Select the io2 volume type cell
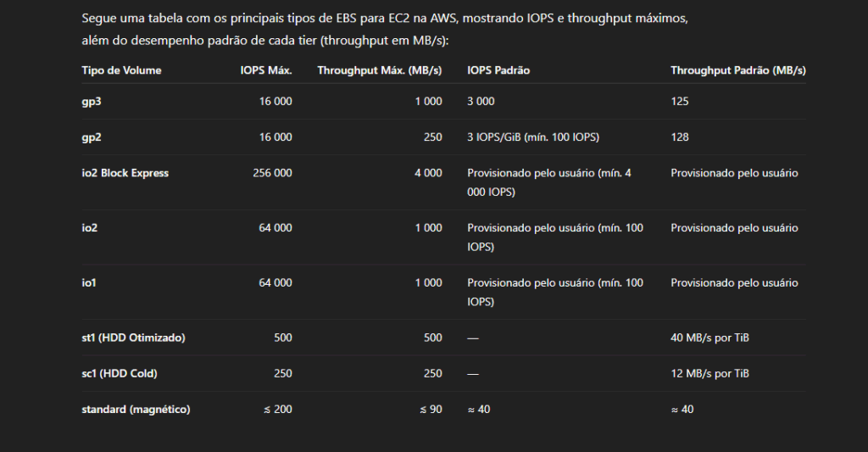The image size is (868, 452). [x=89, y=228]
